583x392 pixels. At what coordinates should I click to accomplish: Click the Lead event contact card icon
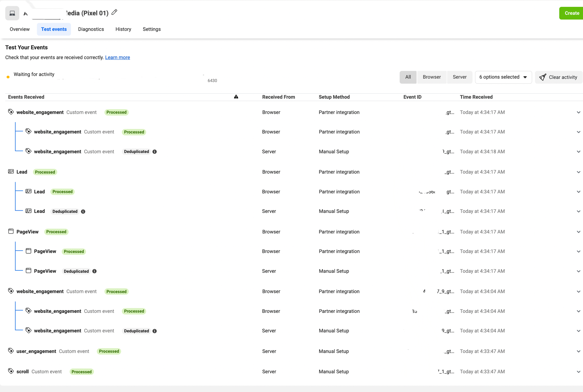[11, 172]
